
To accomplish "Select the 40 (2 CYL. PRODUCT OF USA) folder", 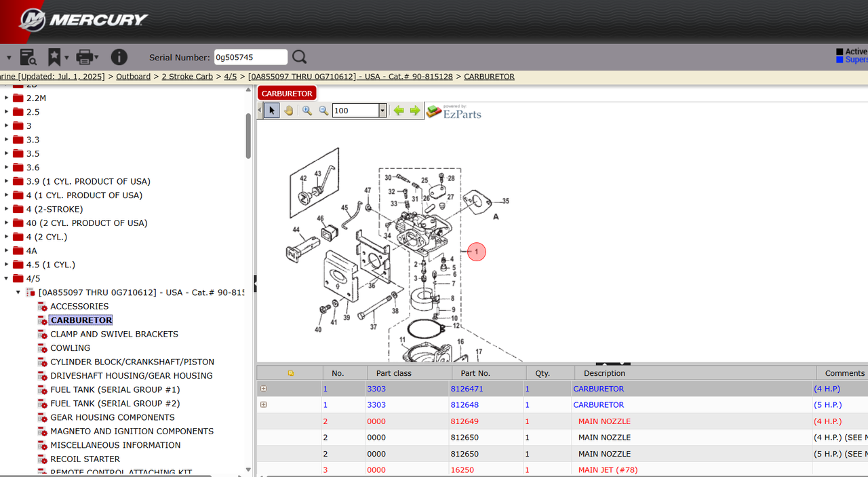I will [x=87, y=223].
